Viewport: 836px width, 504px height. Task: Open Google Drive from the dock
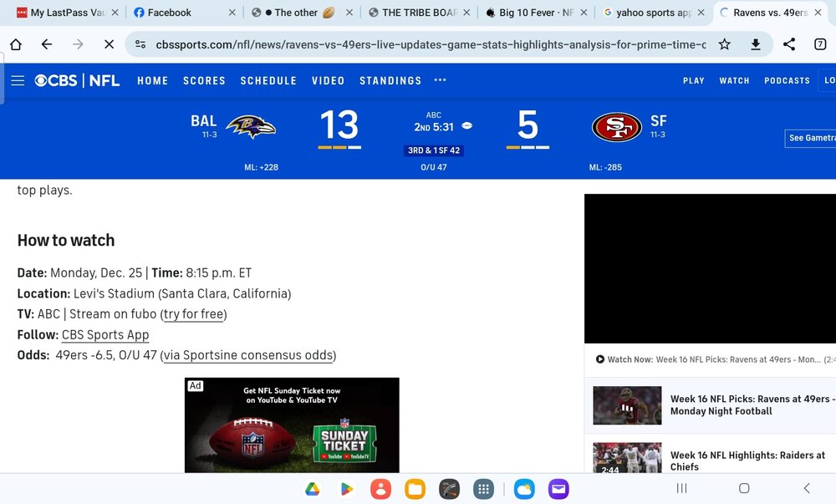(x=313, y=489)
